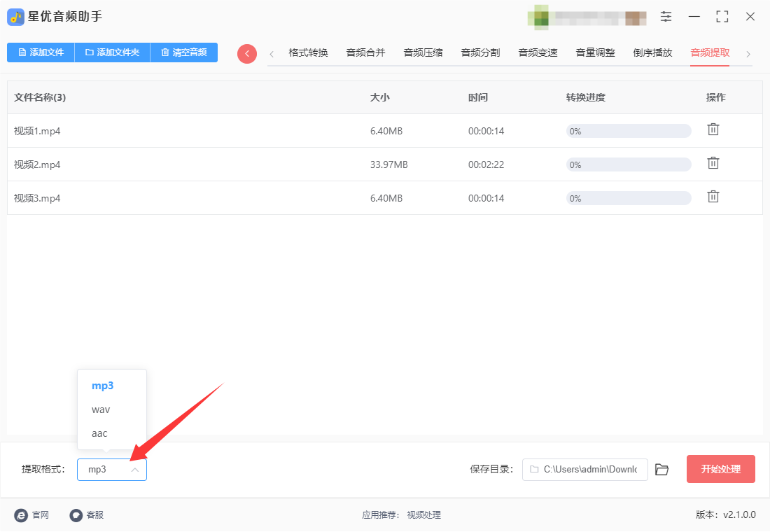Click the 转换进度 column header
770x532 pixels.
pos(585,97)
